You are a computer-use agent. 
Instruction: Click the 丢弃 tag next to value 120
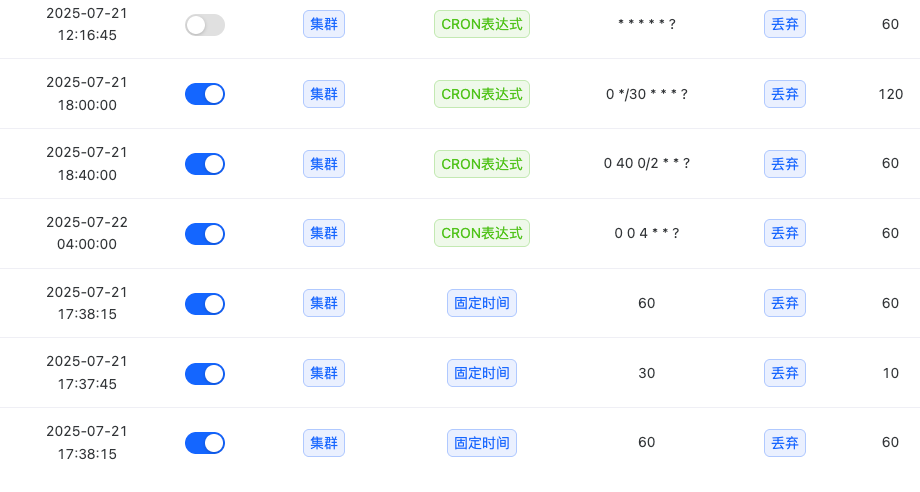784,94
